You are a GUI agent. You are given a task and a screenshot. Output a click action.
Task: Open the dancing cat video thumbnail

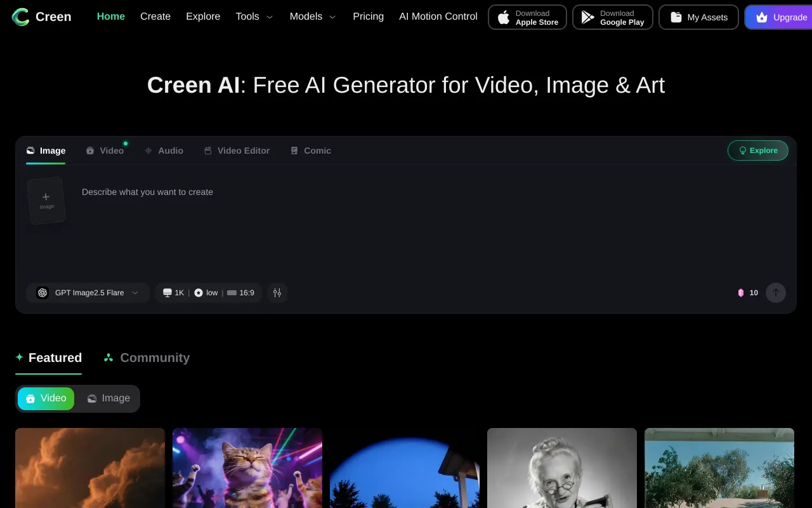coord(247,468)
